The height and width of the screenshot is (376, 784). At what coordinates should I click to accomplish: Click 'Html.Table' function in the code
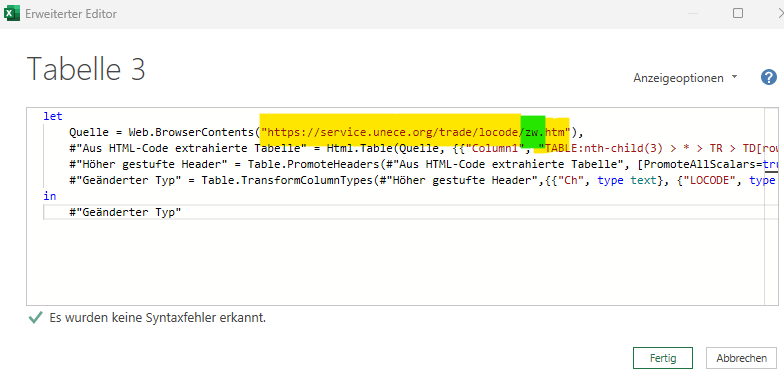tap(360, 148)
